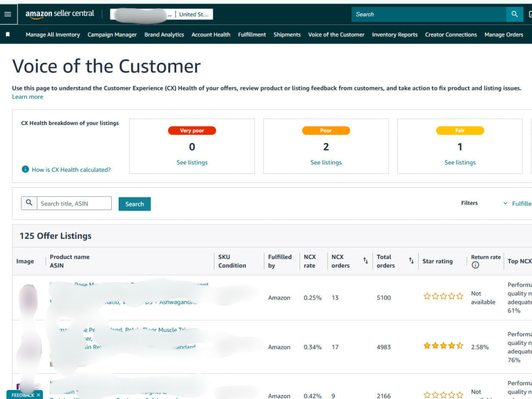Go to Manage Orders
The image size is (532, 399).
point(504,35)
